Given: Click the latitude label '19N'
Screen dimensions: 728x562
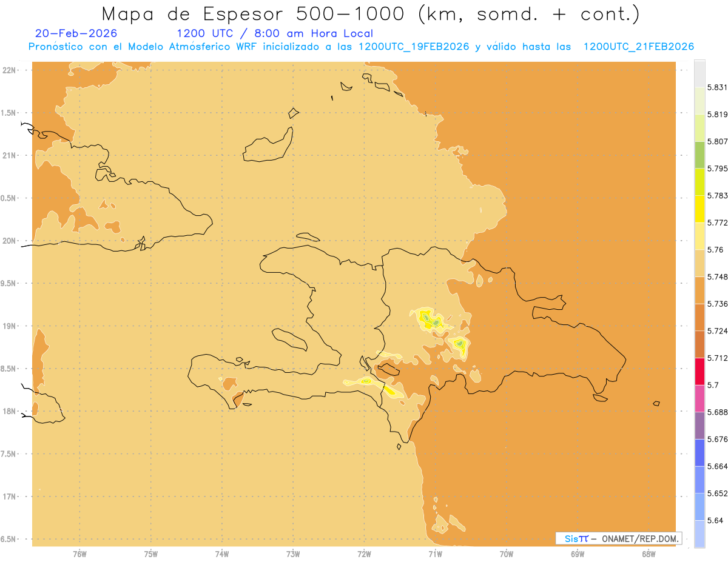Looking at the screenshot, I should click(10, 326).
